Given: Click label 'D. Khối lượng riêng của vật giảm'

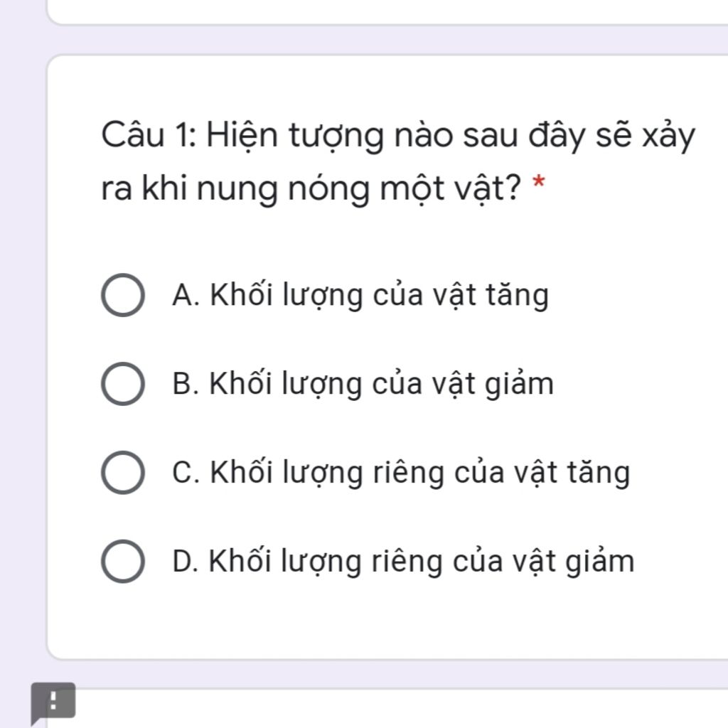Looking at the screenshot, I should (403, 562).
